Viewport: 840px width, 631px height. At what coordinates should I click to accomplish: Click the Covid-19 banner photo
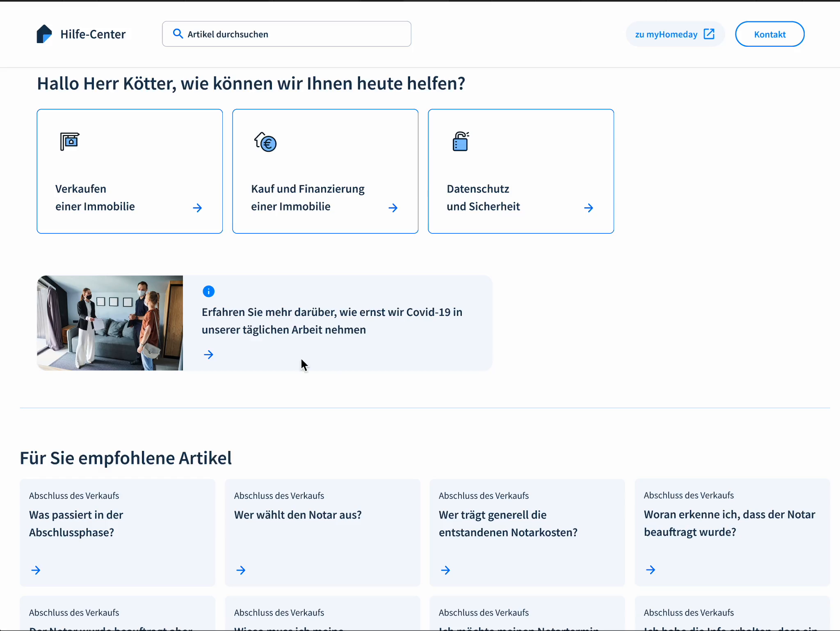[110, 323]
